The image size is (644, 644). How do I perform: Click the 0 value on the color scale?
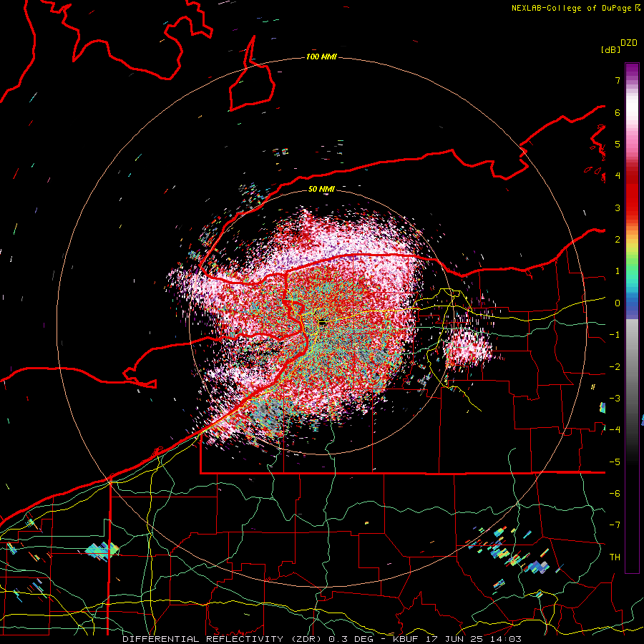(618, 303)
